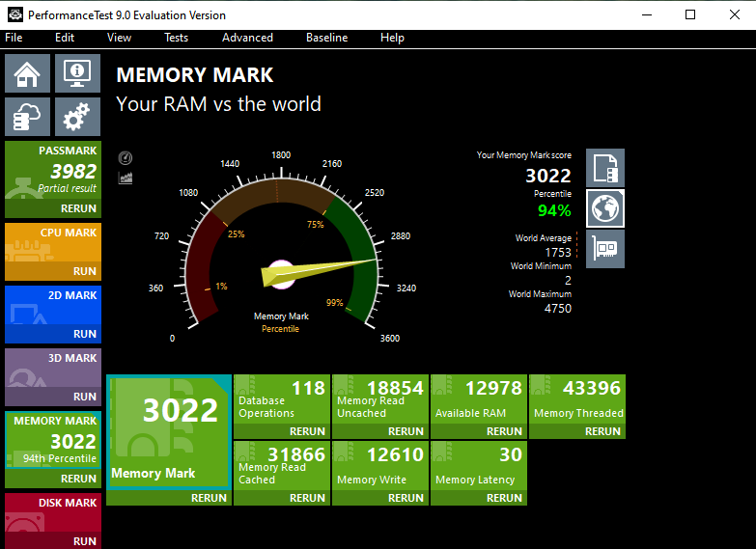
Task: Click the Memory Write 12610 tile
Action: [380, 466]
